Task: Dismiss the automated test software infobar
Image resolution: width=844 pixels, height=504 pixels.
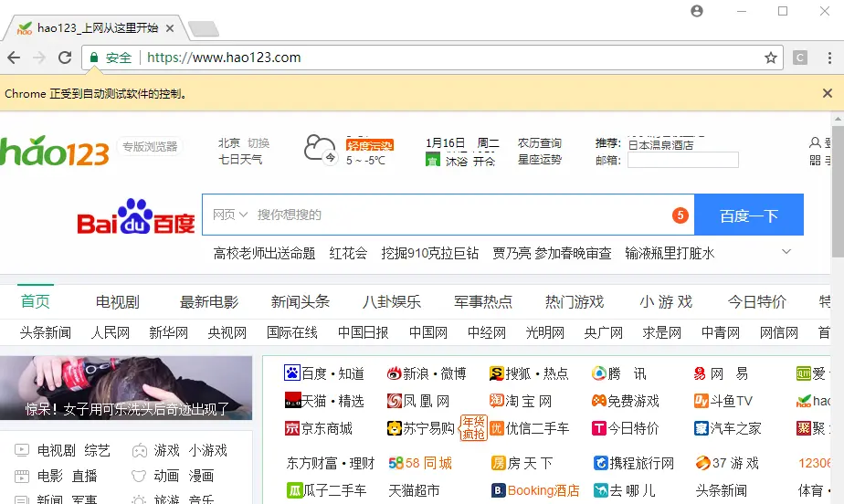Action: [828, 93]
